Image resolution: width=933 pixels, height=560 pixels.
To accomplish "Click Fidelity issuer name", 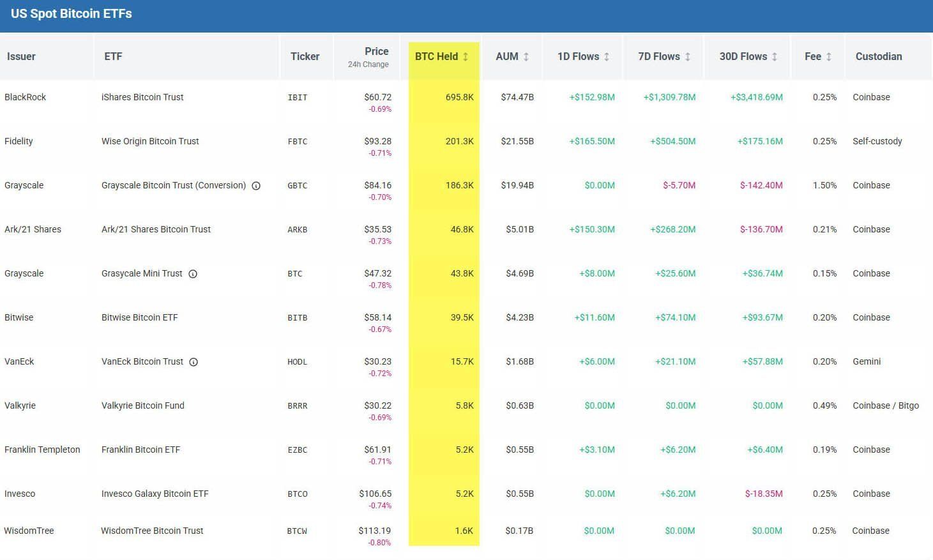I will [x=19, y=141].
